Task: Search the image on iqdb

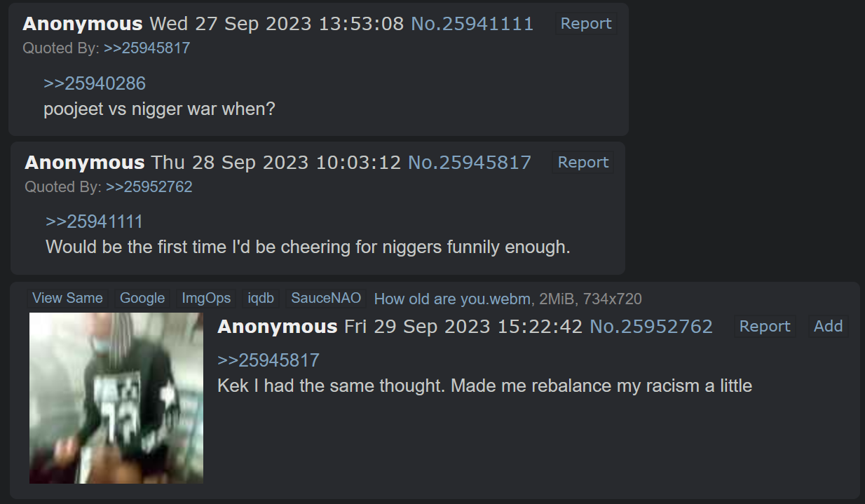Action: [x=261, y=298]
